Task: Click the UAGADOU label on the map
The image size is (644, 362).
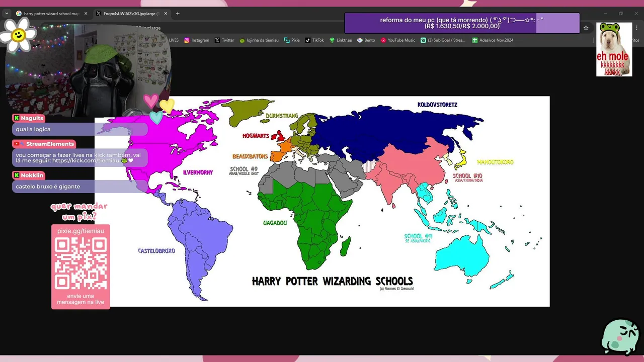Action: pyautogui.click(x=275, y=223)
